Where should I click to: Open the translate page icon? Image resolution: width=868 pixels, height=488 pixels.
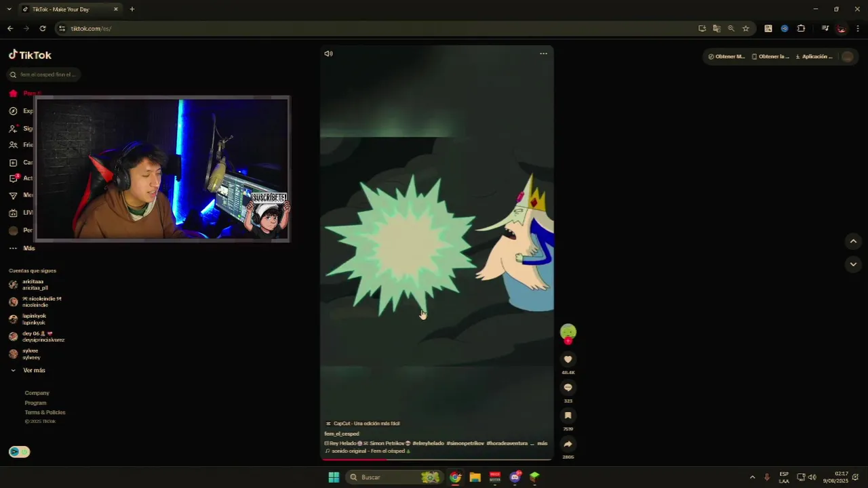pyautogui.click(x=716, y=28)
